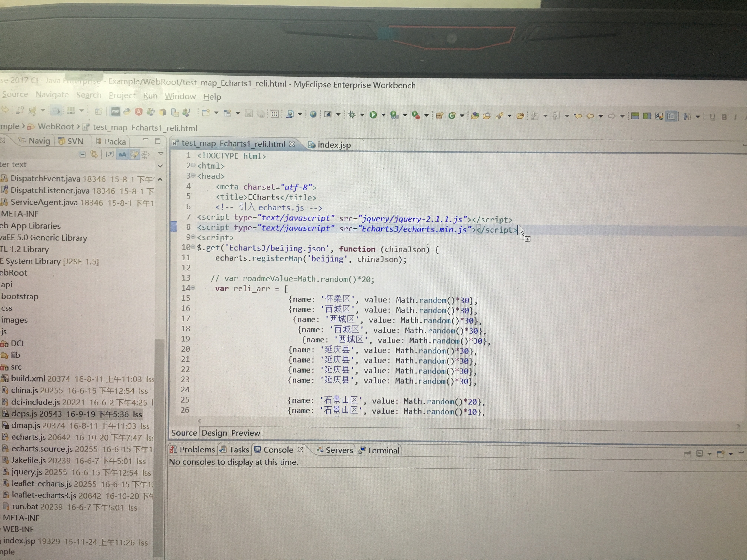The image size is (747, 560).
Task: Click the red Angular toolbar icon
Action: [138, 112]
